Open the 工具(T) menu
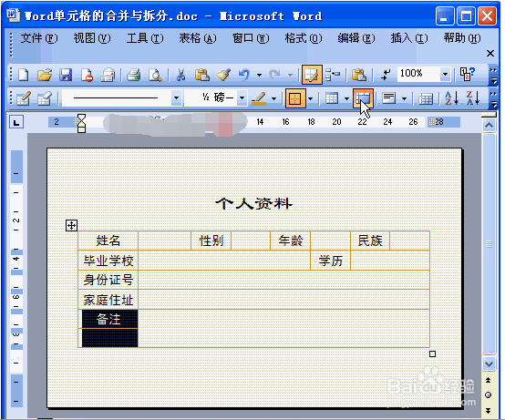The height and width of the screenshot is (420, 505). click(145, 38)
